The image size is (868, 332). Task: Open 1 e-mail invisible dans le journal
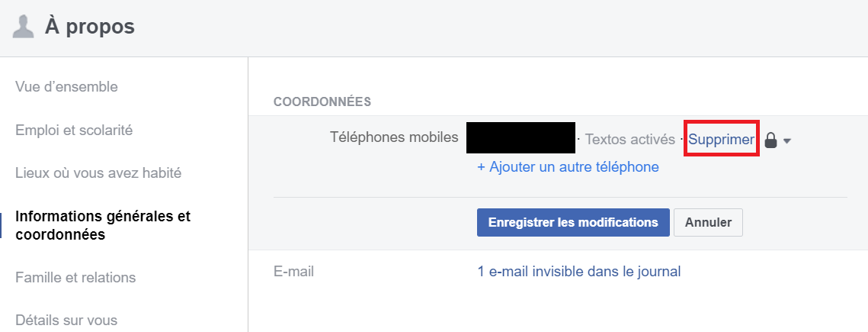579,272
